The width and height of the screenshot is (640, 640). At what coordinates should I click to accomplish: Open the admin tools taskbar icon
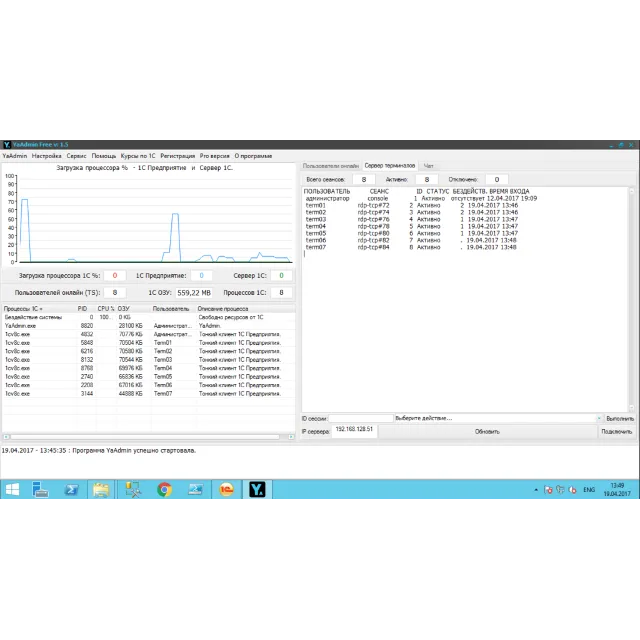133,489
